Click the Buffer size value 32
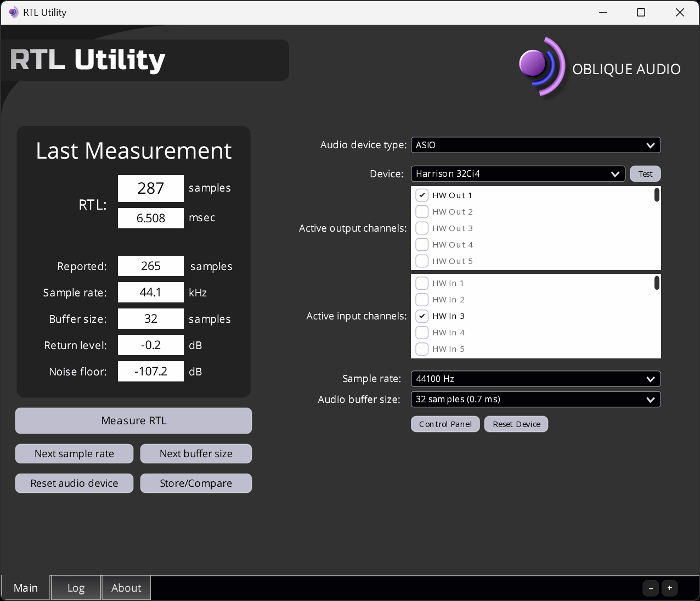 [151, 318]
